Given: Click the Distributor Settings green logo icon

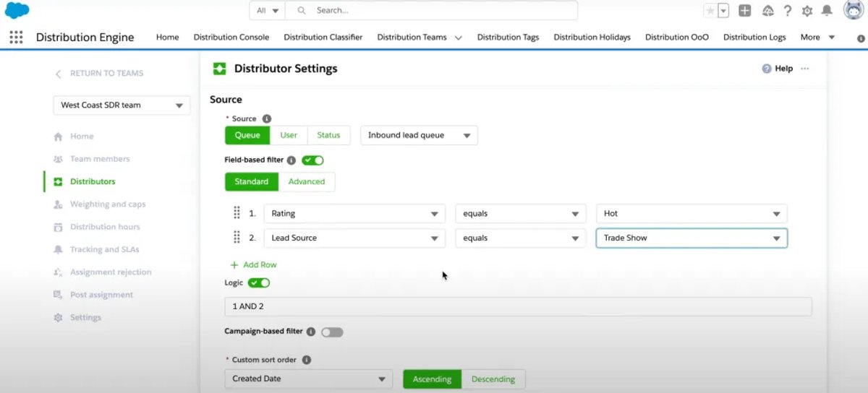Looking at the screenshot, I should 219,69.
